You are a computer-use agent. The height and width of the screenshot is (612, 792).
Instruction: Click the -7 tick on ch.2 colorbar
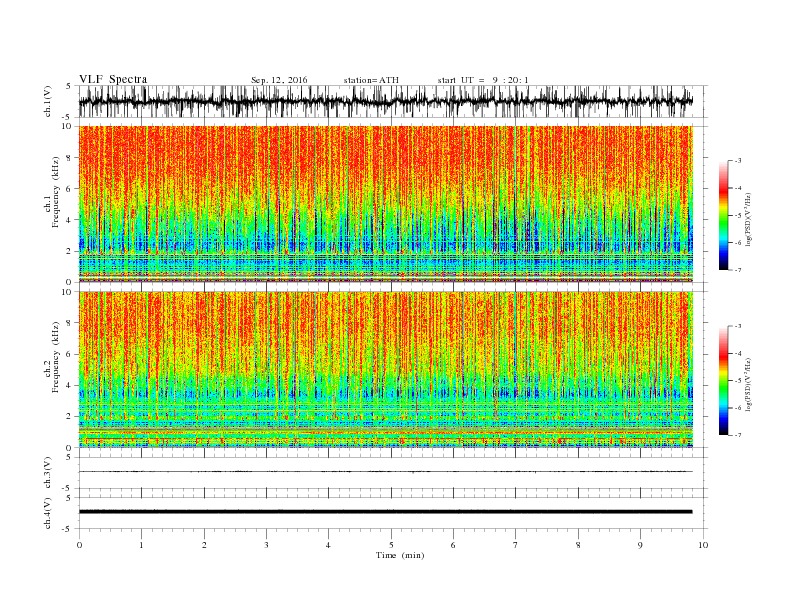click(738, 435)
